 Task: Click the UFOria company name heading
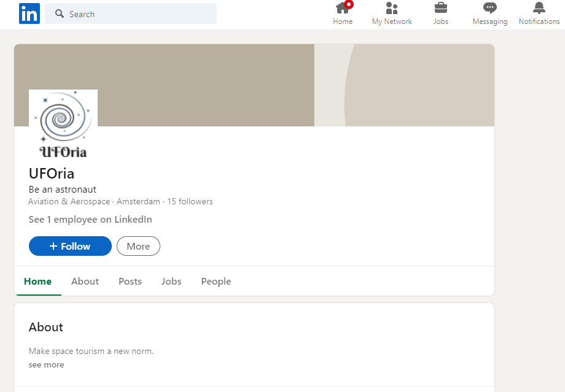tap(52, 174)
